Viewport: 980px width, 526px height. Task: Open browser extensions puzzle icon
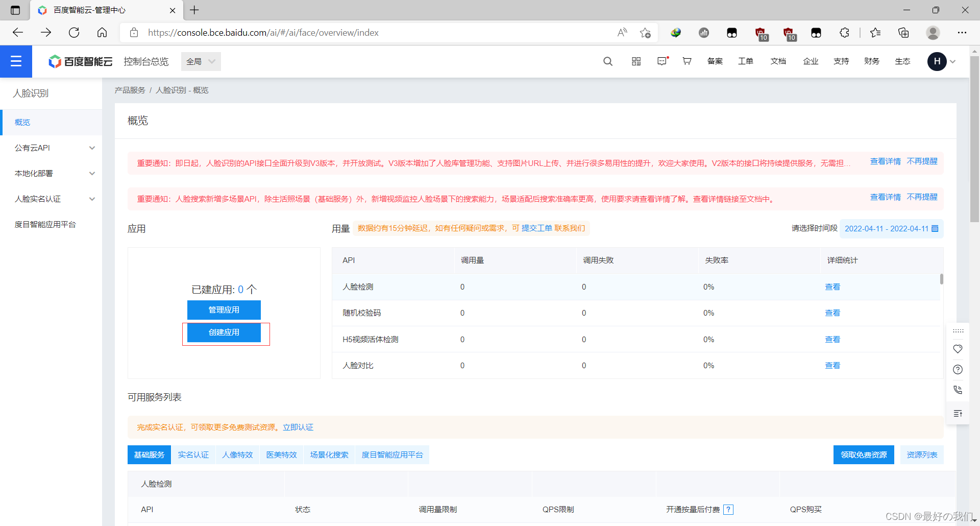844,33
